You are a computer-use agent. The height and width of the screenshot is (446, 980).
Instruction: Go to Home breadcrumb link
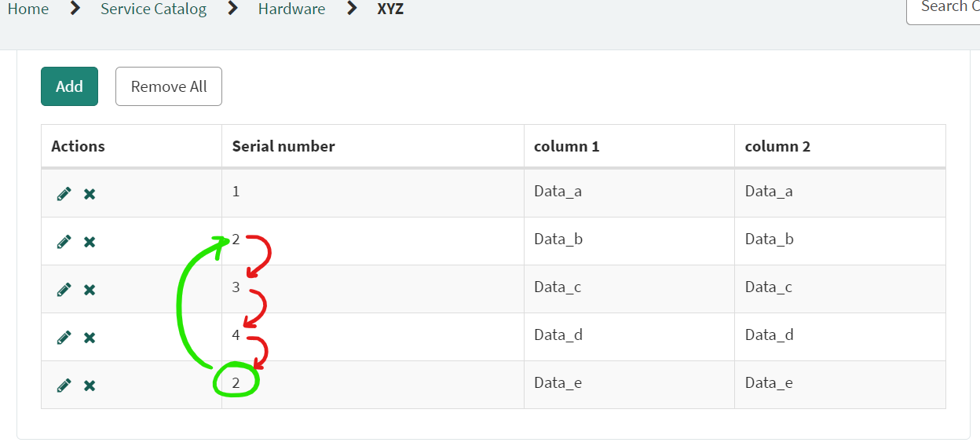pyautogui.click(x=28, y=9)
